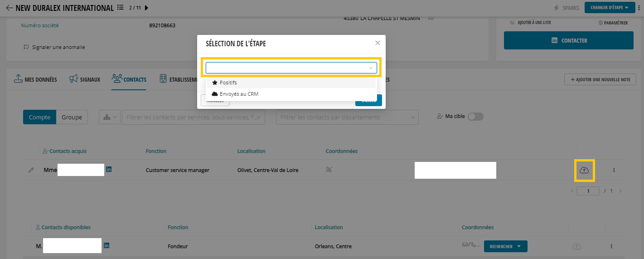Go to next record with the 2/11 play arrow
Screen dimensions: 644x259
(x=146, y=8)
